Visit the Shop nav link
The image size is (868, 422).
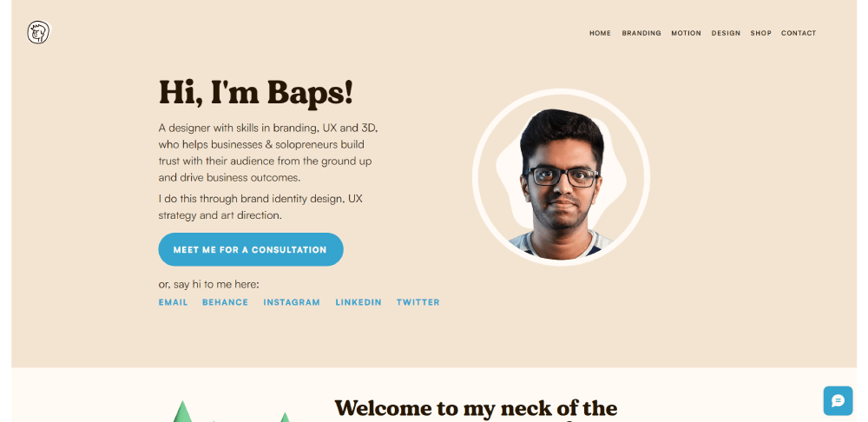pos(760,33)
